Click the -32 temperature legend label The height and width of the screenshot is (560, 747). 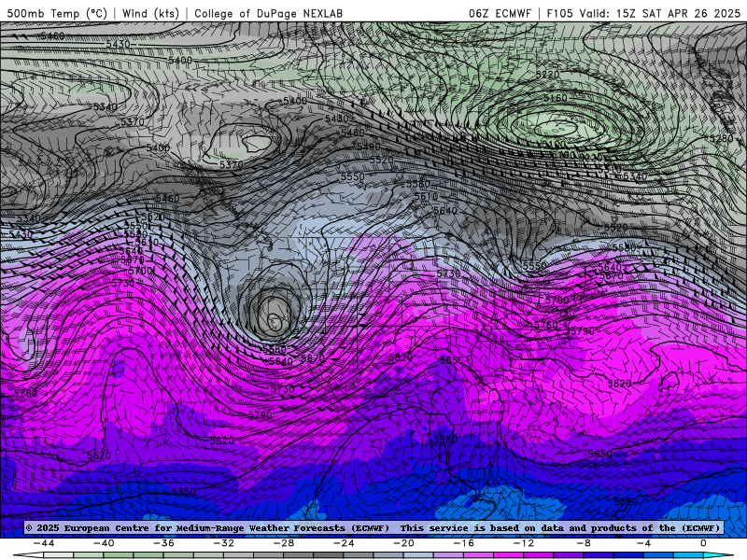point(224,543)
